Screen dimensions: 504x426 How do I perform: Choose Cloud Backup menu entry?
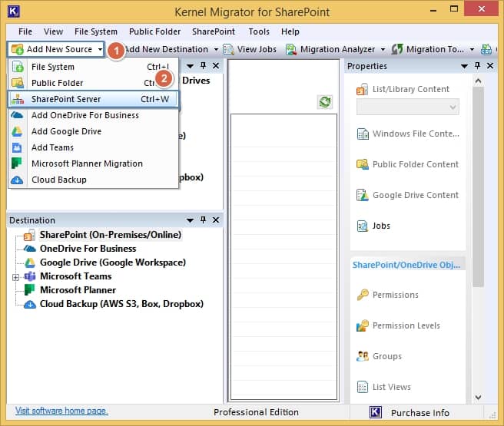(x=93, y=180)
